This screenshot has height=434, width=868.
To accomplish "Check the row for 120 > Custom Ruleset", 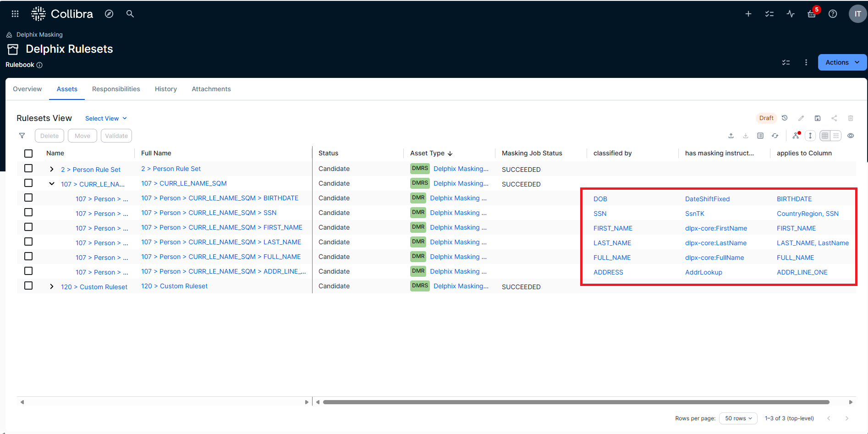I will tap(28, 285).
